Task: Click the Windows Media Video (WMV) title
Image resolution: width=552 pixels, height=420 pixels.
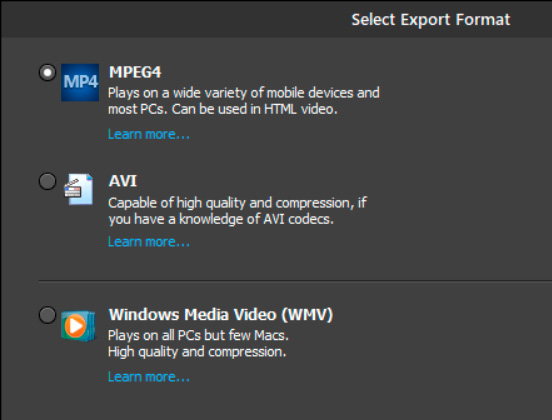Action: 221,314
